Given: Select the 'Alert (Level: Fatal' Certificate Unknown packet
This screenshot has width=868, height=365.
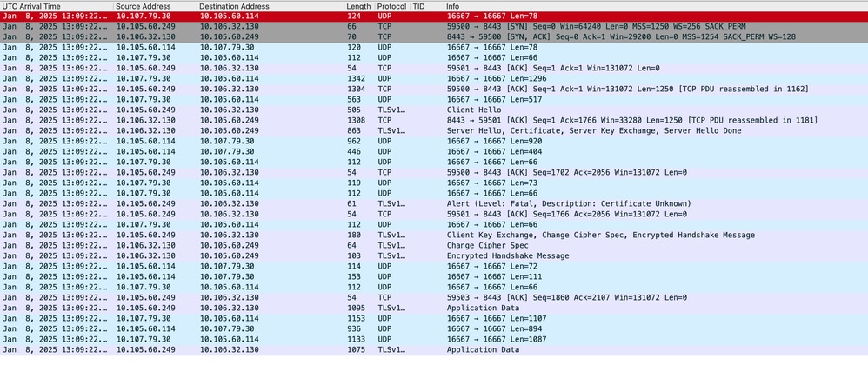Looking at the screenshot, I should pos(434,203).
